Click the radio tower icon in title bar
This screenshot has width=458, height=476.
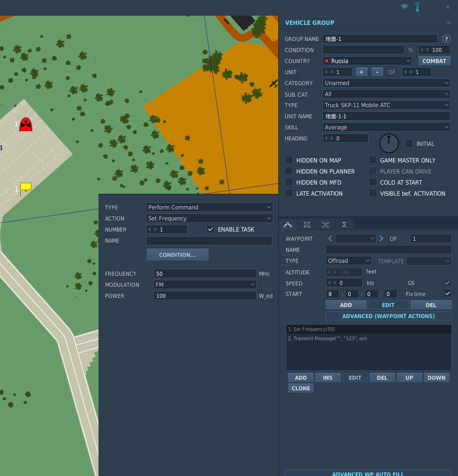coord(417,7)
